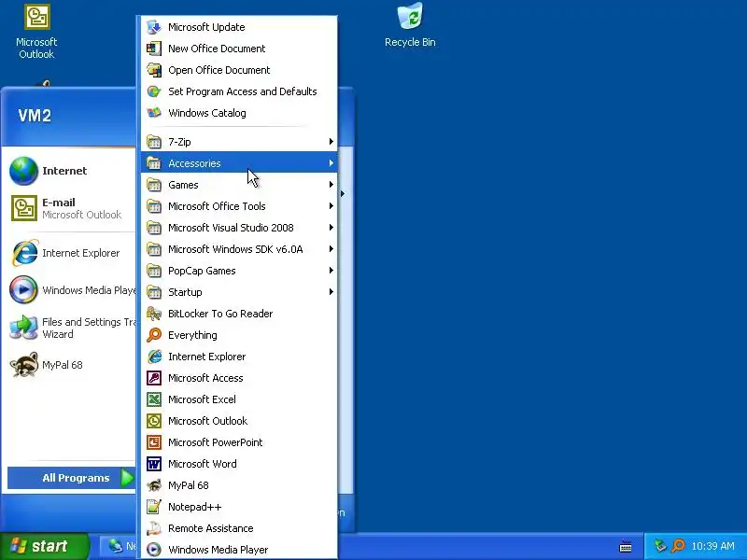Click the 7-Zip folder icon
The image size is (747, 560).
click(153, 142)
